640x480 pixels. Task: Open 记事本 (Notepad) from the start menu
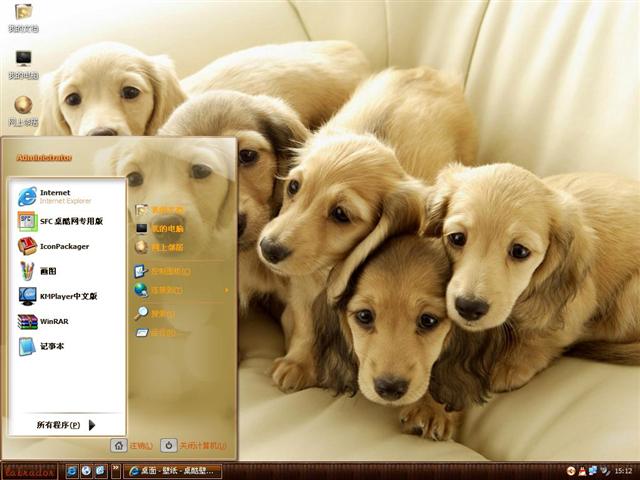tap(50, 346)
